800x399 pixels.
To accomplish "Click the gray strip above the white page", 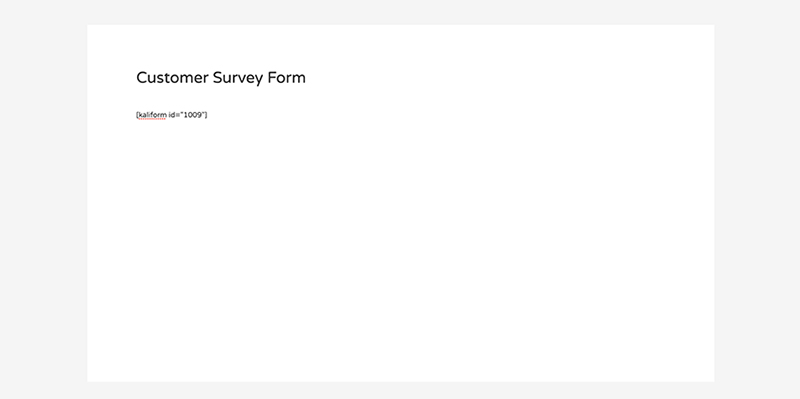I will pos(401,12).
